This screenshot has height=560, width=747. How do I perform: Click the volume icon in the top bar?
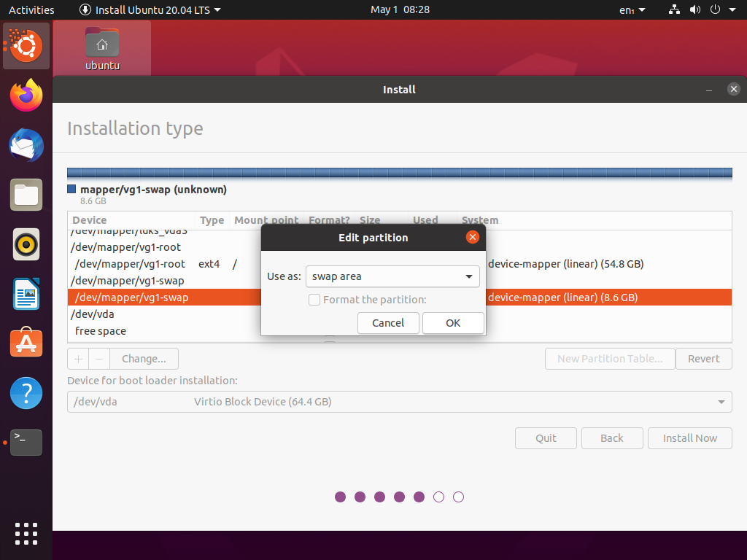click(x=694, y=9)
